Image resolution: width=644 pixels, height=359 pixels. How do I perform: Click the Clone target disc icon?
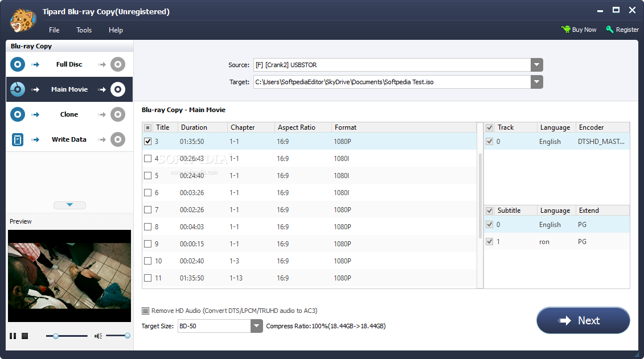click(x=118, y=114)
